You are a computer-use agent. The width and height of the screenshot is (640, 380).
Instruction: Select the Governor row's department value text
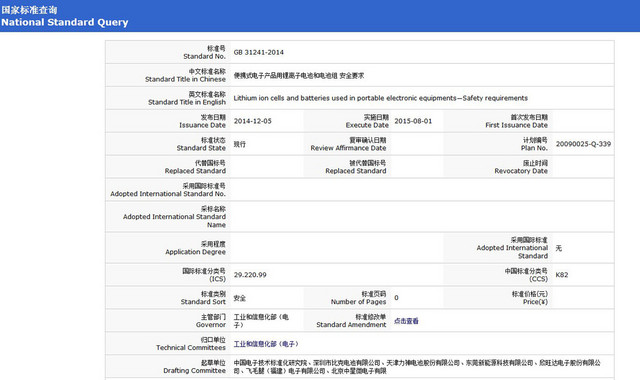(261, 321)
